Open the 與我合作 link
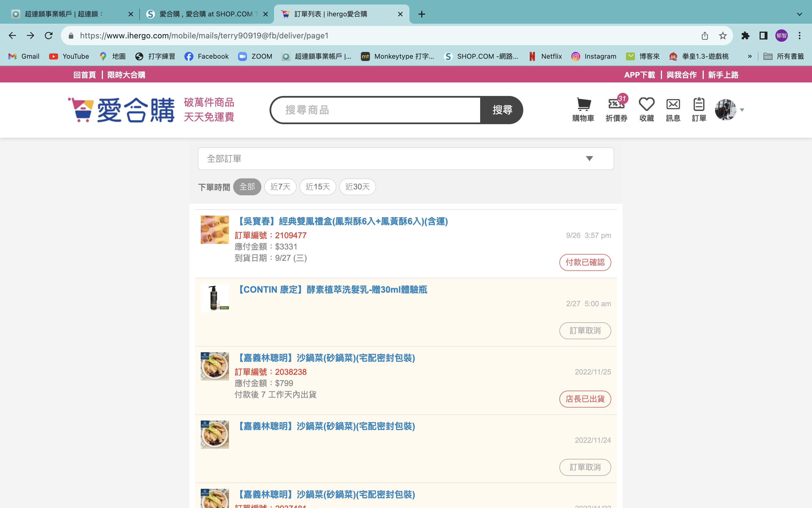 (x=681, y=75)
